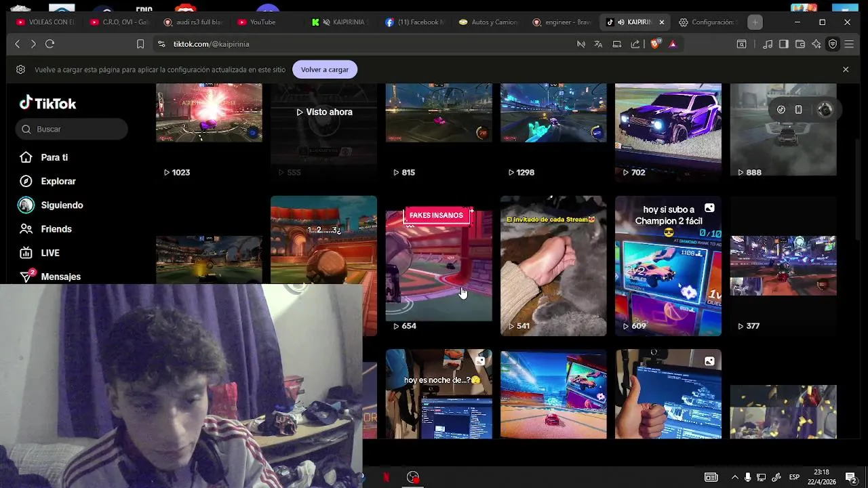Viewport: 868px width, 488px height.
Task: Toggle the browser sidebar panel icon
Action: 784,44
